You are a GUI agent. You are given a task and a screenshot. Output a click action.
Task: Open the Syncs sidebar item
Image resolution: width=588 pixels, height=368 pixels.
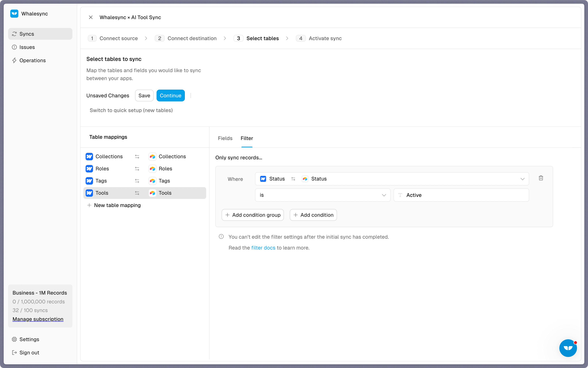[40, 34]
